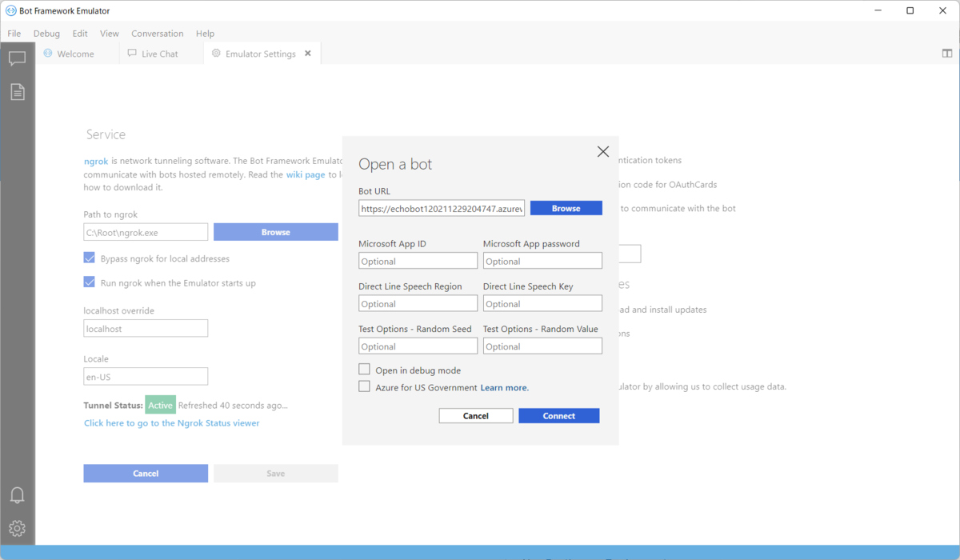Click Connect in the Open a bot dialog
The width and height of the screenshot is (960, 560).
(559, 416)
